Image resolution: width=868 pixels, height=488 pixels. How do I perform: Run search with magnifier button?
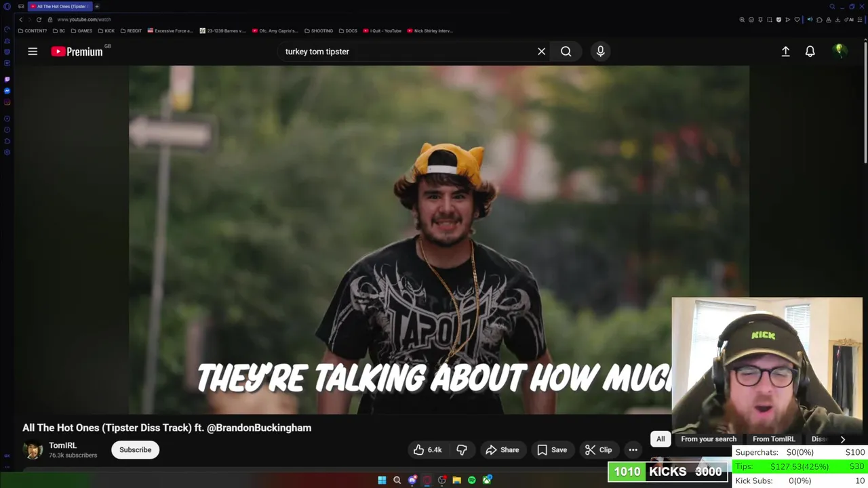(566, 52)
